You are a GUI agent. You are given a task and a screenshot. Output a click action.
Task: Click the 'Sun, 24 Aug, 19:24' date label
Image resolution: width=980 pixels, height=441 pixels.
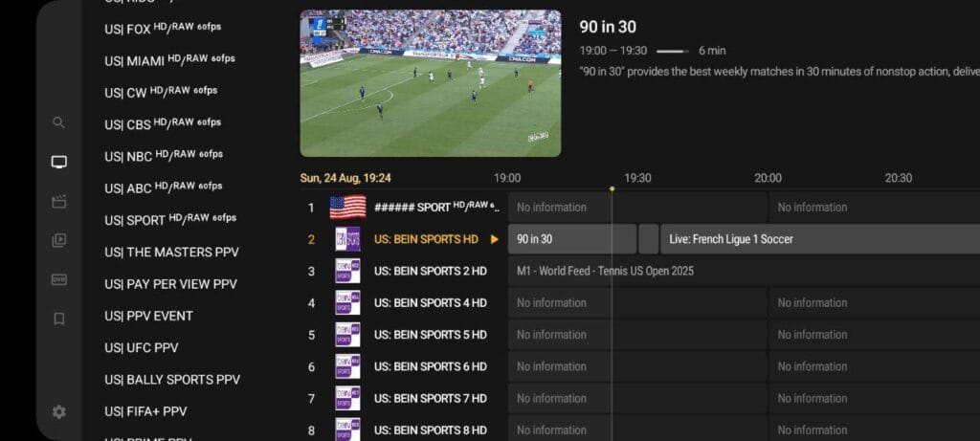[x=345, y=178]
